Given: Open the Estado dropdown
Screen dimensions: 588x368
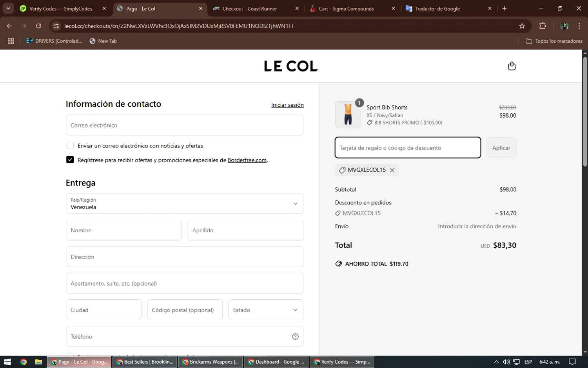Looking at the screenshot, I should pos(266,310).
